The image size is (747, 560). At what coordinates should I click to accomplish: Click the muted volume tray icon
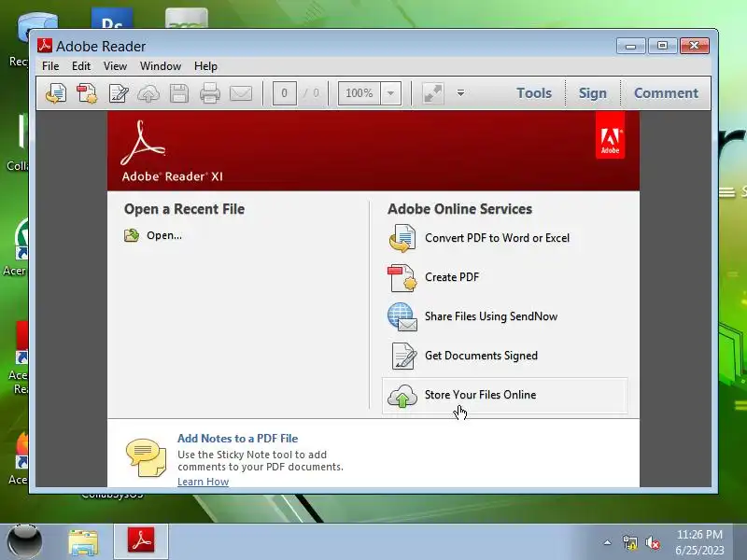tap(652, 542)
